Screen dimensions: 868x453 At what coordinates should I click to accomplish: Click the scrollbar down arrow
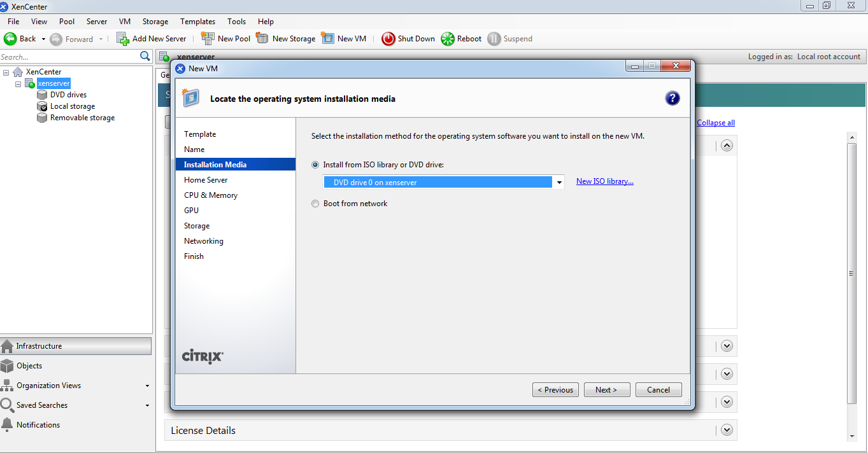click(852, 436)
